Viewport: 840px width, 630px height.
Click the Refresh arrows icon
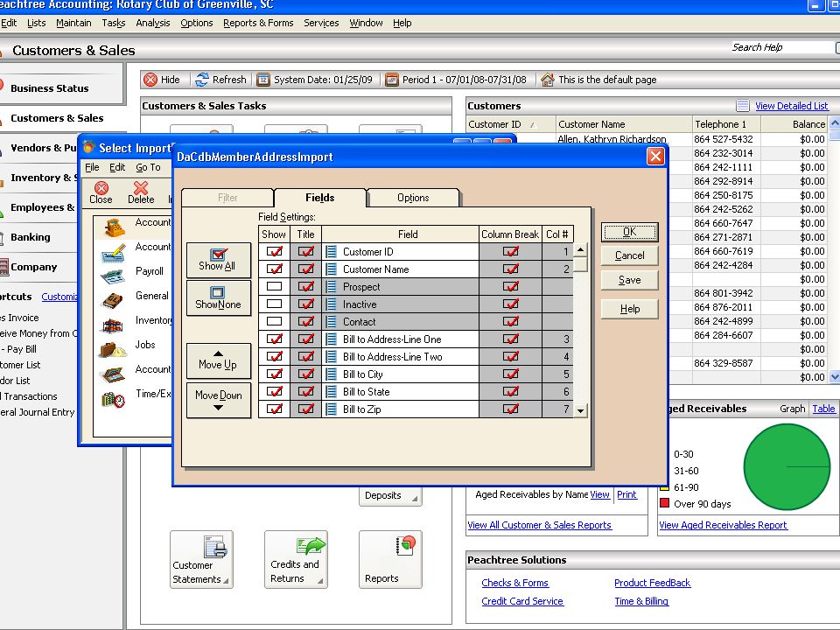pos(202,80)
